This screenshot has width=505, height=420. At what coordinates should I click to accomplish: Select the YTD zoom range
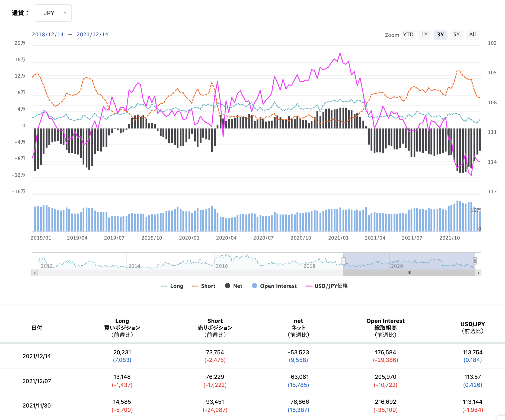coord(408,35)
